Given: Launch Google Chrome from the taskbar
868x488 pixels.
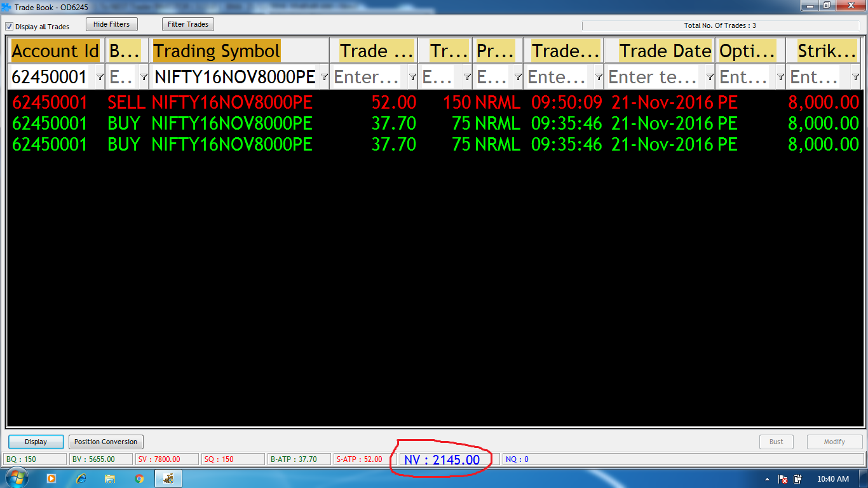Looking at the screenshot, I should pos(139,478).
